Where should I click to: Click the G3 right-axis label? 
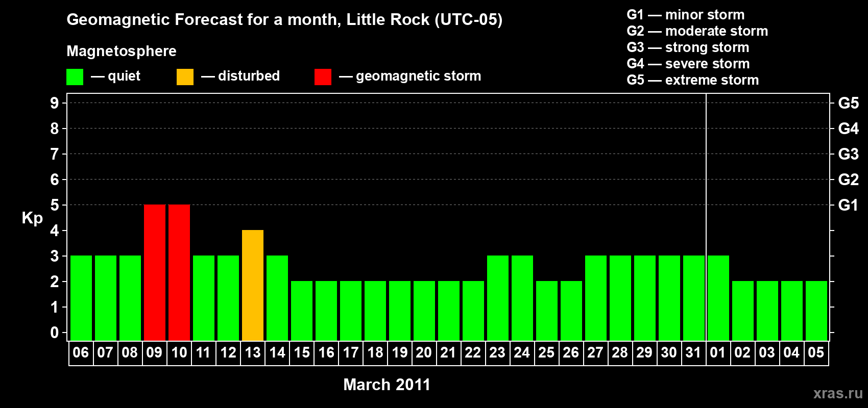[849, 154]
